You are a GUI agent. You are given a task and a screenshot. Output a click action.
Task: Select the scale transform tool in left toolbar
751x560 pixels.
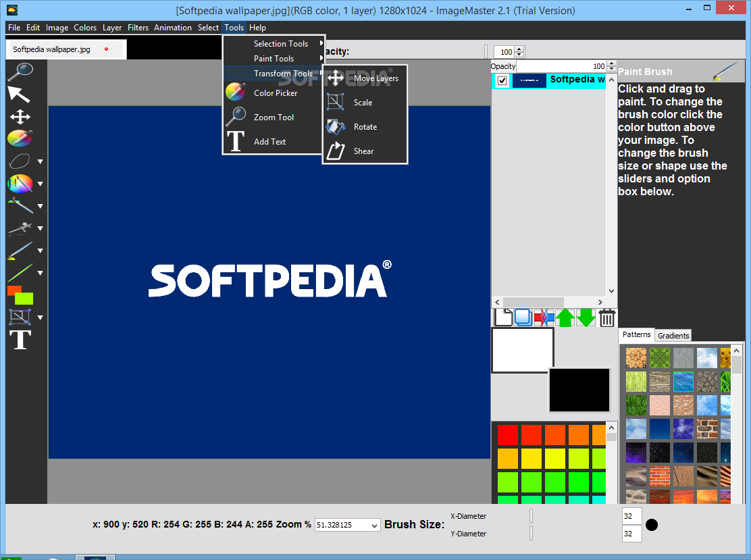point(20,317)
